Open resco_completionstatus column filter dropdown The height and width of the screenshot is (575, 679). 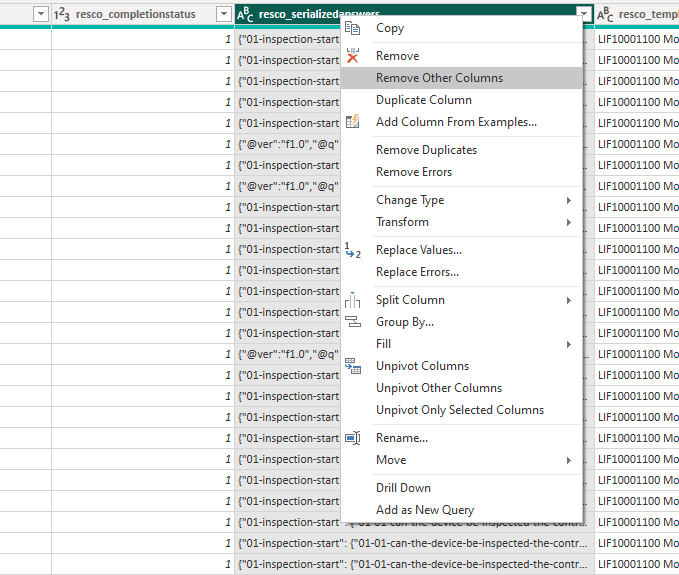pos(224,14)
